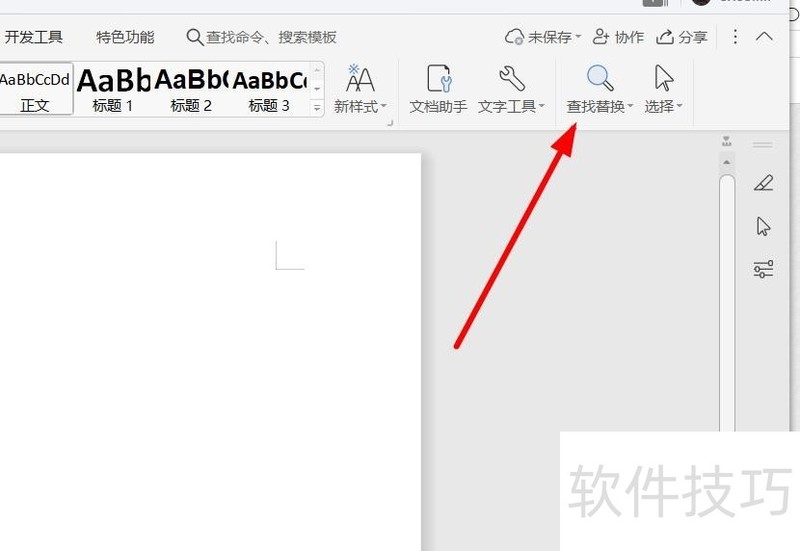This screenshot has width=800, height=551.
Task: Click the three-dot more options icon
Action: coord(735,37)
